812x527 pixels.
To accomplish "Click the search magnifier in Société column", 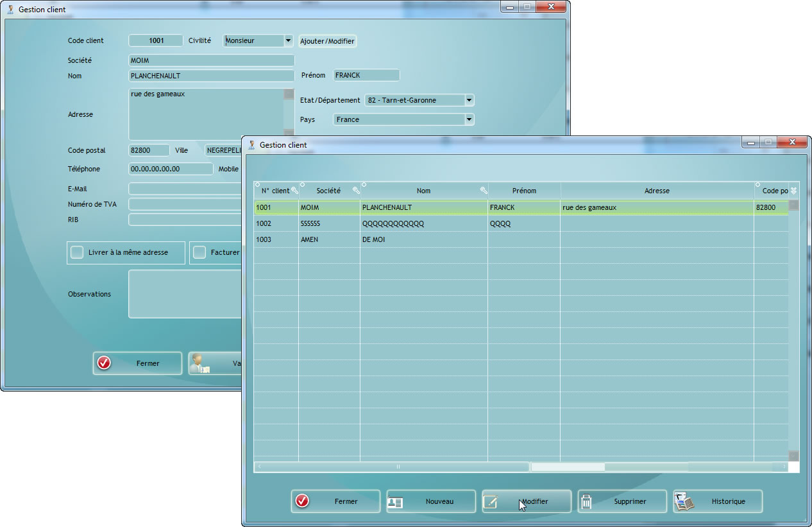I will pyautogui.click(x=356, y=191).
